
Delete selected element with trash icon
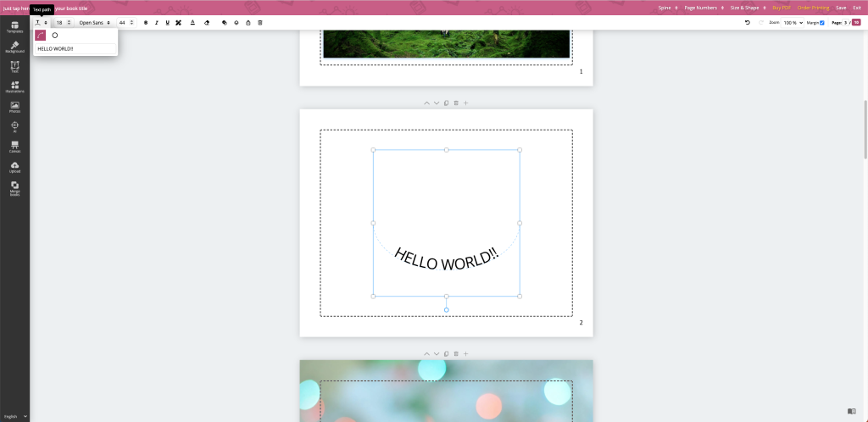[x=260, y=23]
